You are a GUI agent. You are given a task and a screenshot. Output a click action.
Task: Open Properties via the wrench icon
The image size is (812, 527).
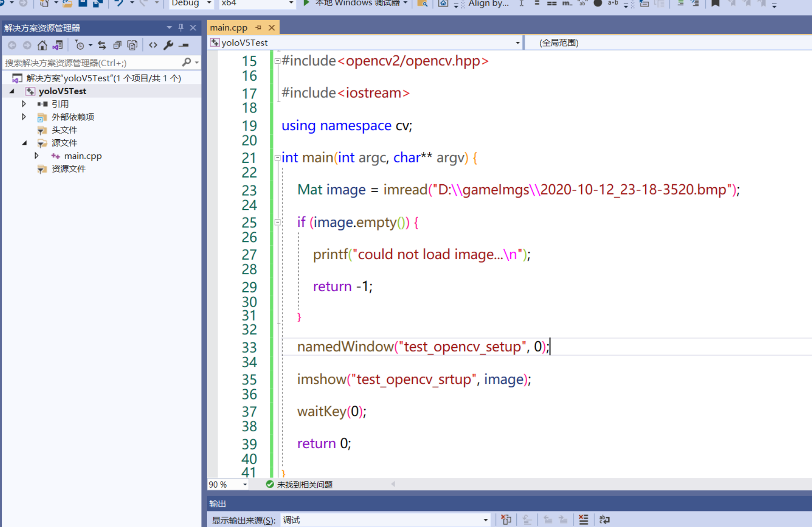pyautogui.click(x=168, y=45)
